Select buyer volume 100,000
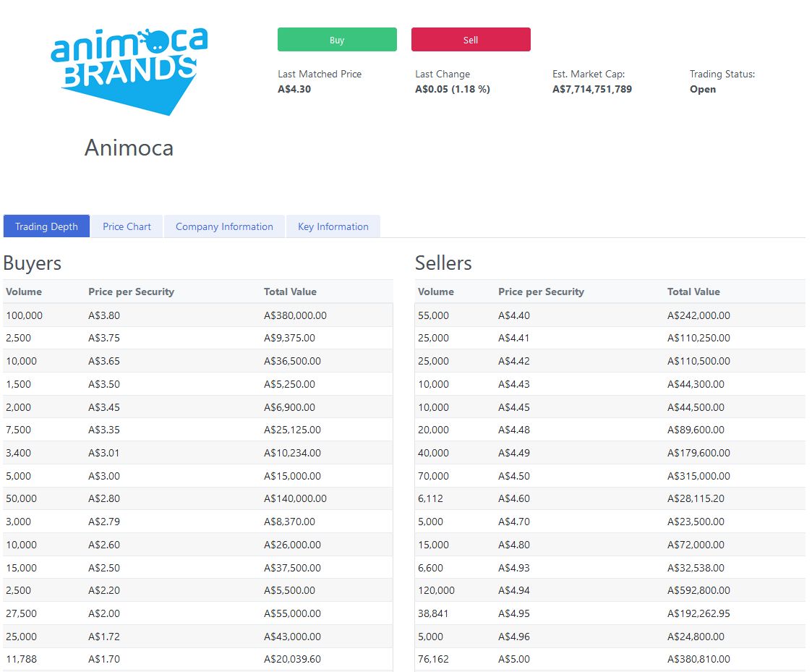Screen dimensions: 812x672 [25, 315]
